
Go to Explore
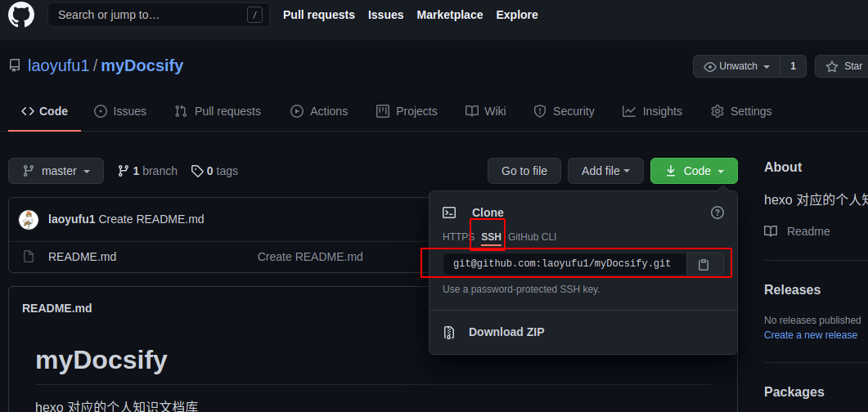click(x=517, y=15)
